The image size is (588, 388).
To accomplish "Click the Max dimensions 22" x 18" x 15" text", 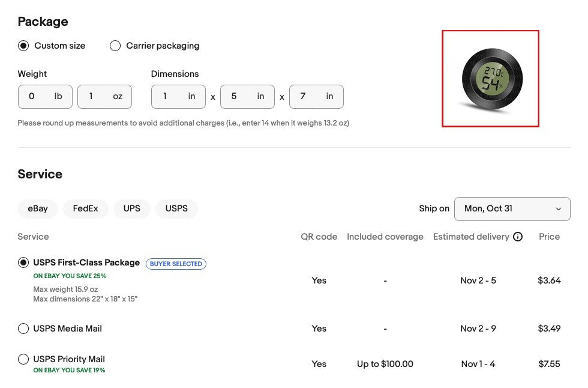I will click(85, 299).
